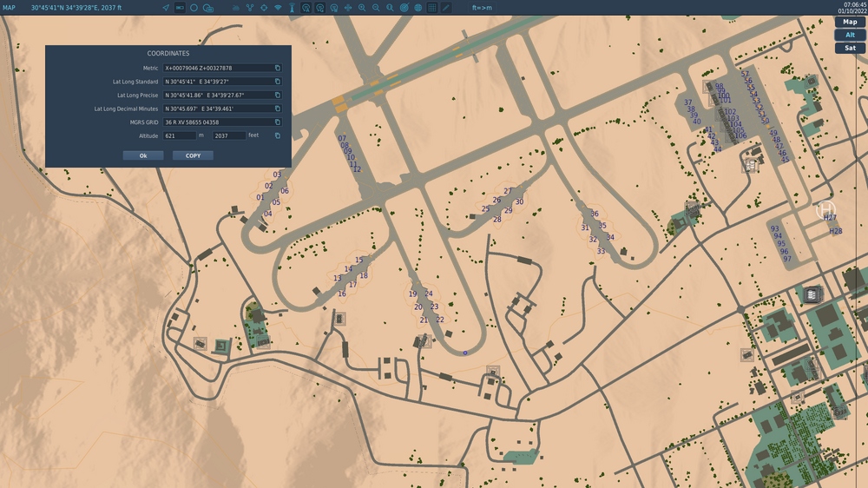
Task: Click the COORDINATES dialog title
Action: tap(168, 53)
